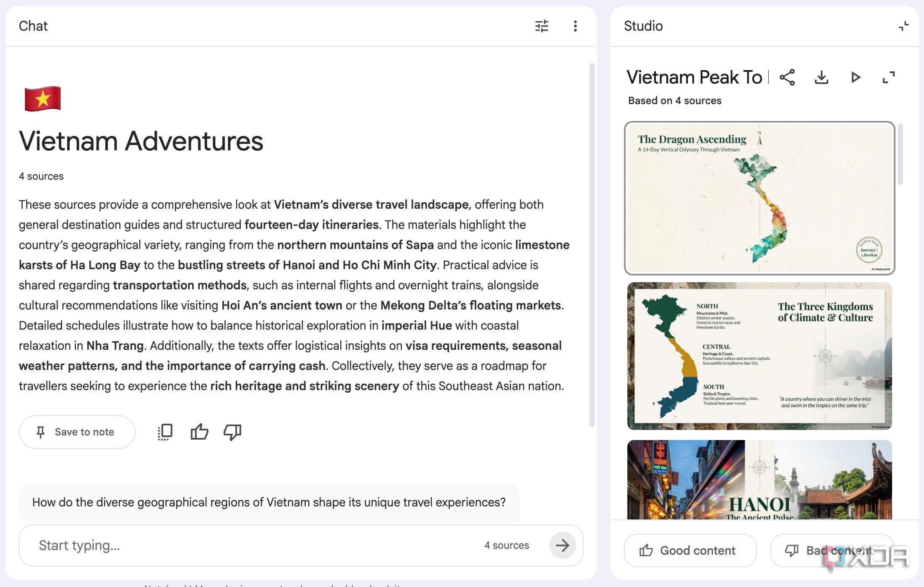Image resolution: width=924 pixels, height=587 pixels.
Task: Click the Based on 4 sources text
Action: tap(675, 101)
